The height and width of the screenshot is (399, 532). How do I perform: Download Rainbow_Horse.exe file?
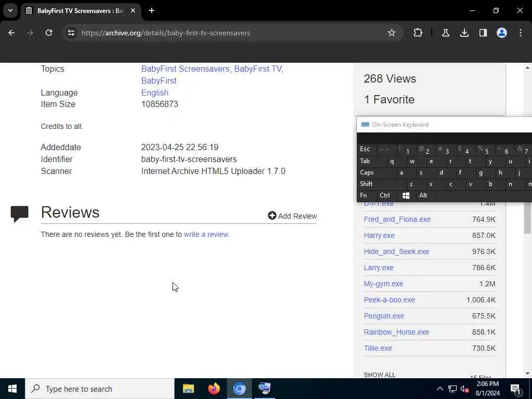396,332
